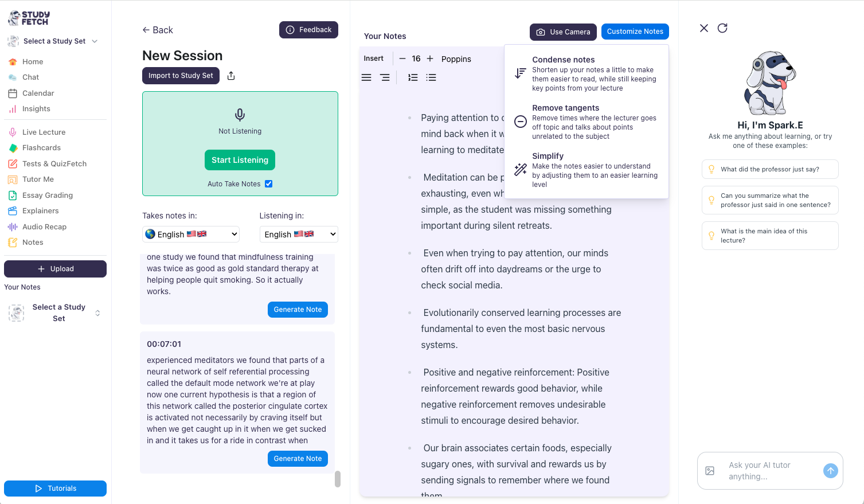The width and height of the screenshot is (864, 504).
Task: Click the Tutor Me sidebar icon
Action: click(13, 179)
